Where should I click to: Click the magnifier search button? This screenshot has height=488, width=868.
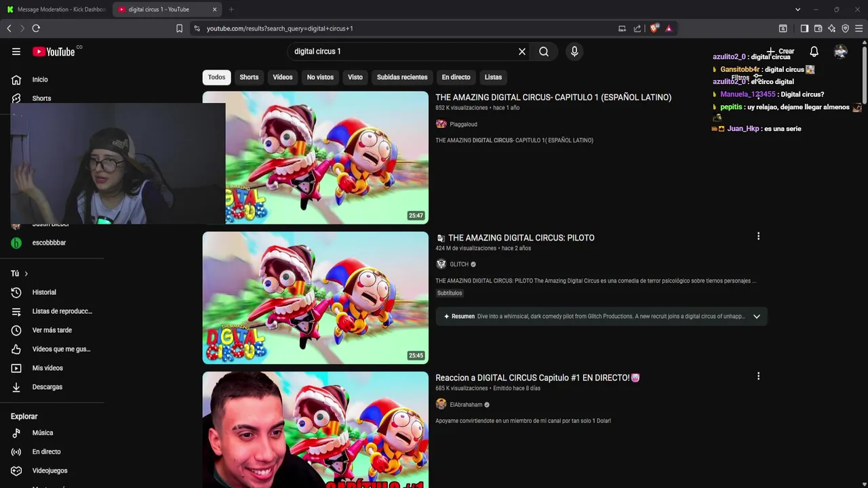pyautogui.click(x=544, y=52)
